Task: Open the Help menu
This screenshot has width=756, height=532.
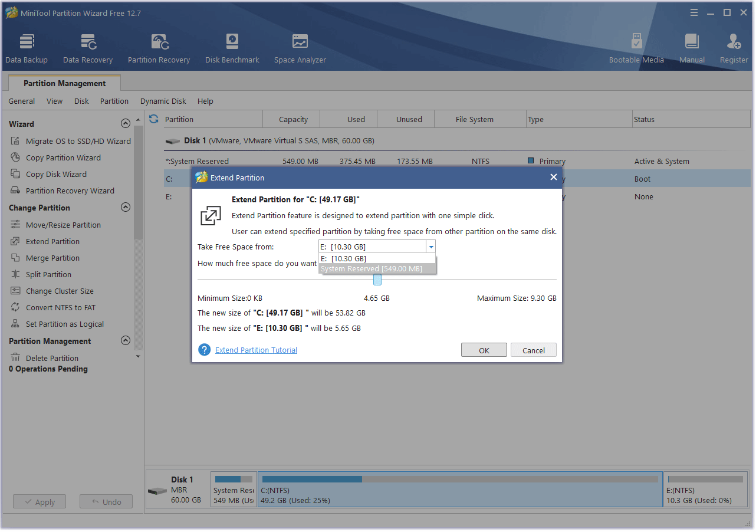Action: coord(205,101)
